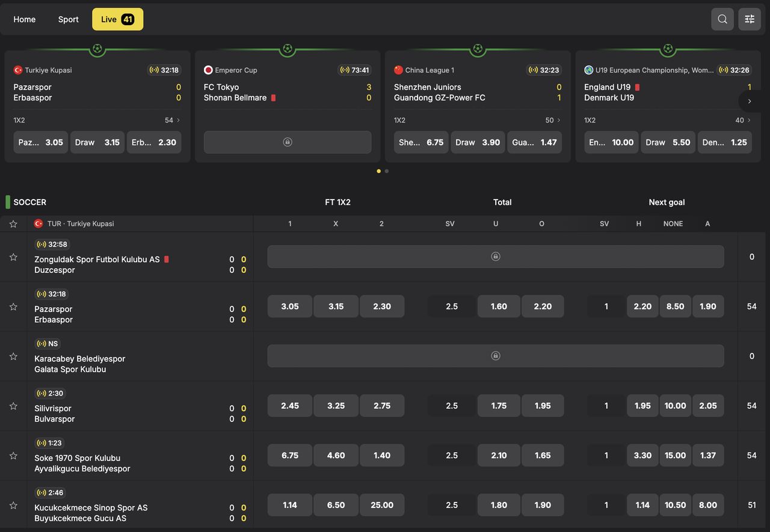Expand 40 more markets on England U19 card
This screenshot has width=770, height=532.
744,120
